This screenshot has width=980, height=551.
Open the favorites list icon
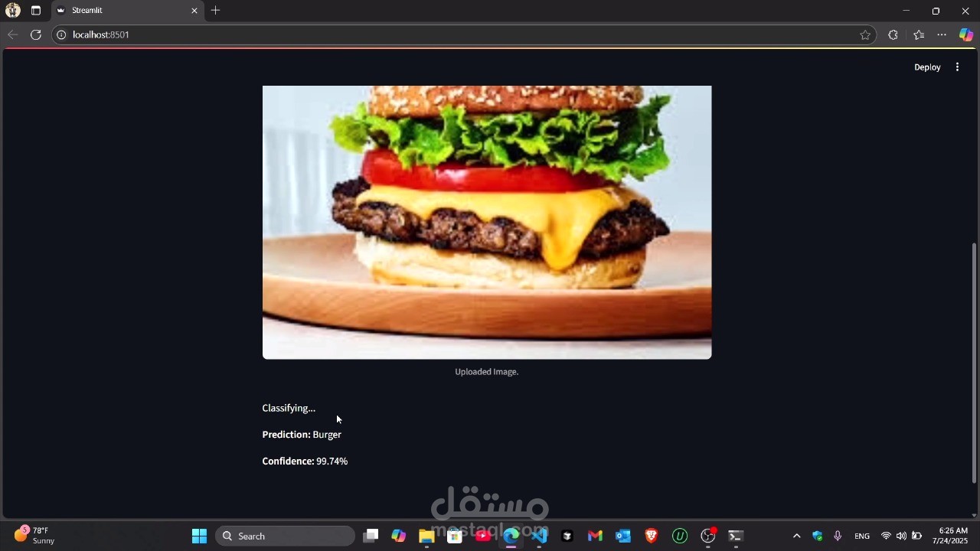tap(919, 34)
